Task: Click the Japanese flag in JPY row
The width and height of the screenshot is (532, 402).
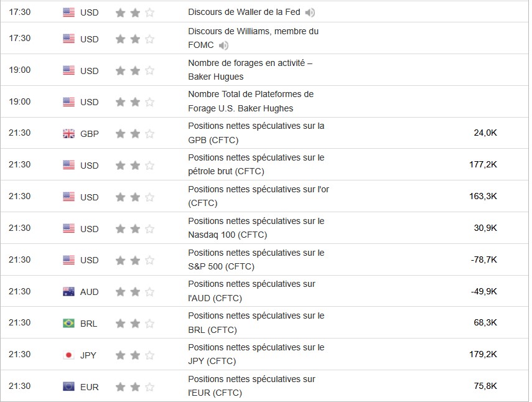Action: pyautogui.click(x=68, y=355)
